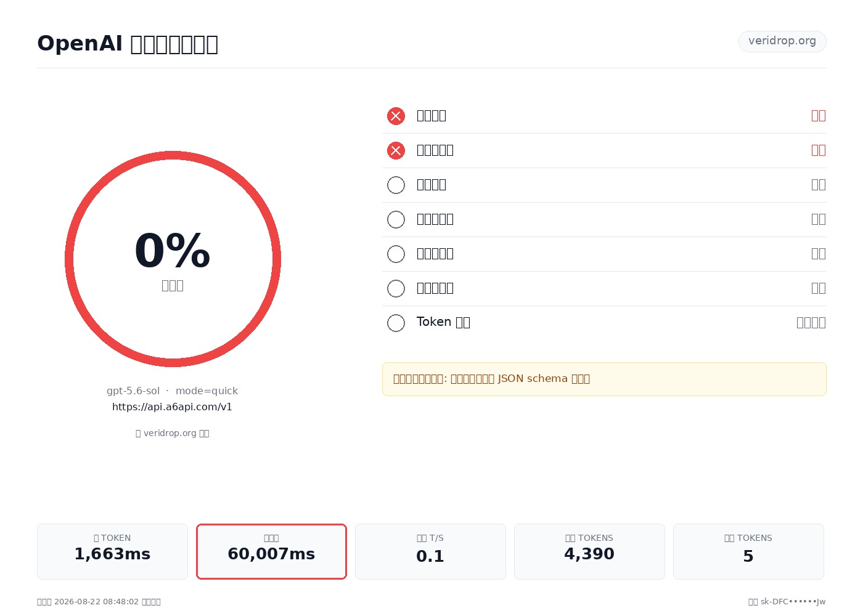Click the red X icon in the first check row
863x616 pixels.
pyautogui.click(x=396, y=116)
